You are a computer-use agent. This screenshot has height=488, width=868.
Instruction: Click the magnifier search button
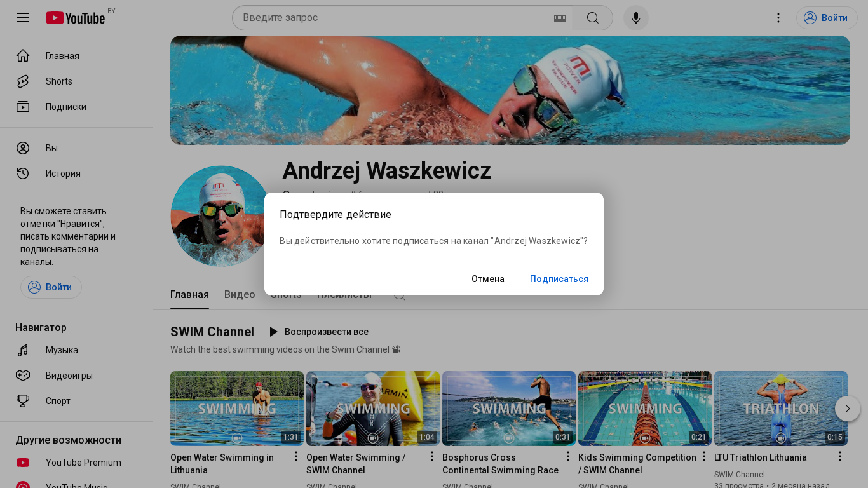click(593, 18)
